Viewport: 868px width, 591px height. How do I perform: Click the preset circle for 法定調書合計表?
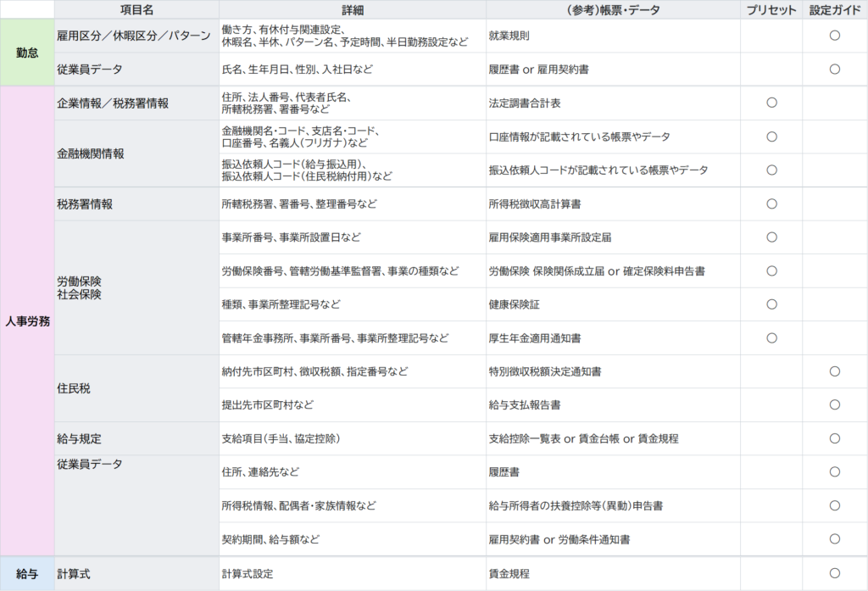coord(771,103)
